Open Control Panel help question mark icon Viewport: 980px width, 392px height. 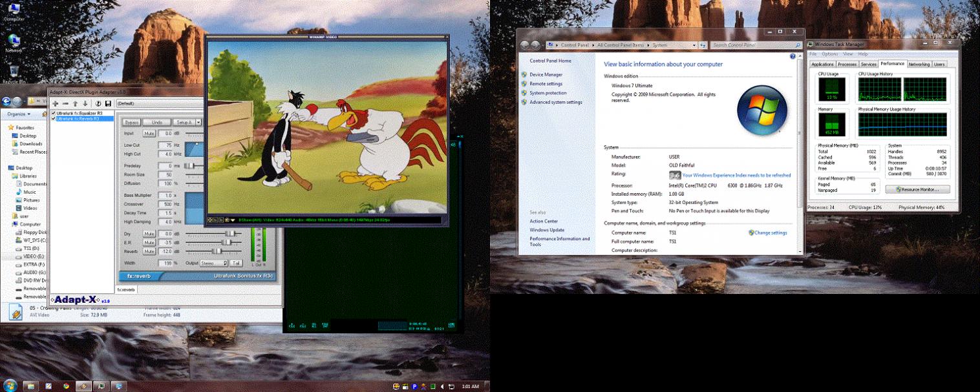tap(794, 56)
